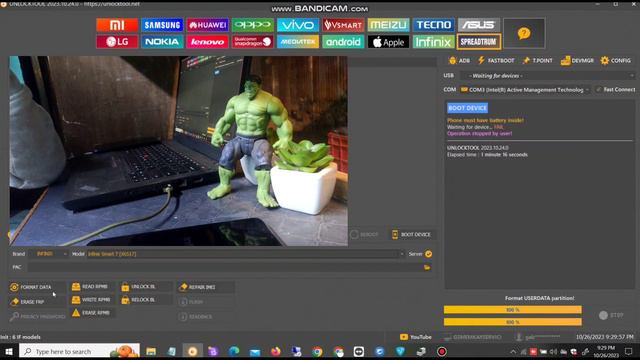Select the MediaTek chipset logo

point(298,42)
